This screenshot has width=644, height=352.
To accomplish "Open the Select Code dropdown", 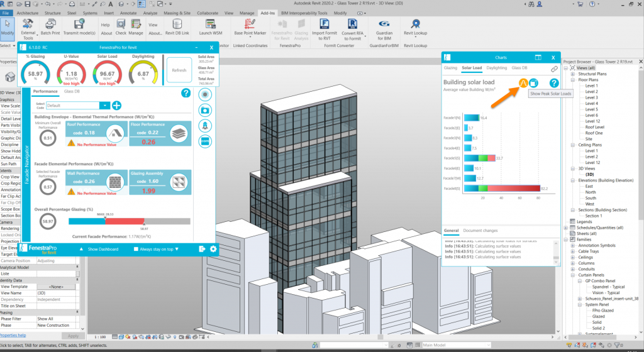I will pyautogui.click(x=105, y=106).
